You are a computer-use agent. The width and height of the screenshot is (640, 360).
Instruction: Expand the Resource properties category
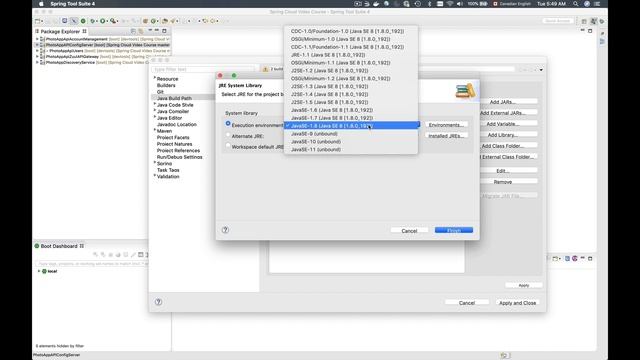pos(155,78)
